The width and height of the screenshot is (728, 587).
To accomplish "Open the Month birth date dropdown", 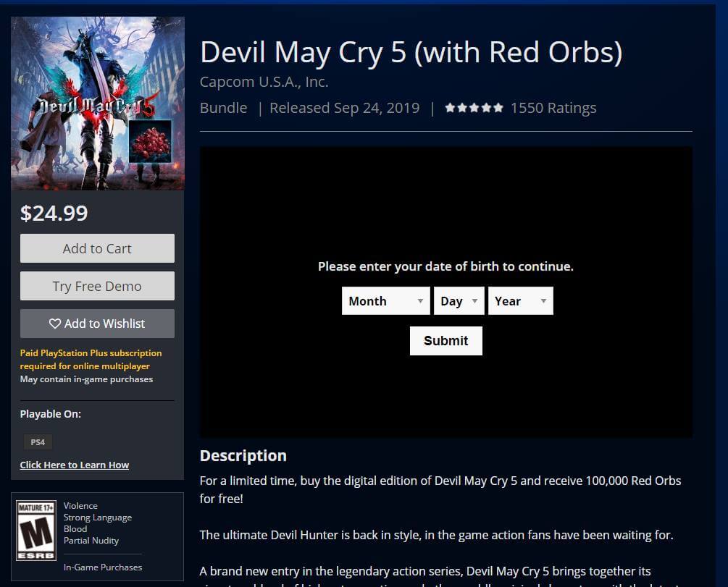I will point(386,300).
